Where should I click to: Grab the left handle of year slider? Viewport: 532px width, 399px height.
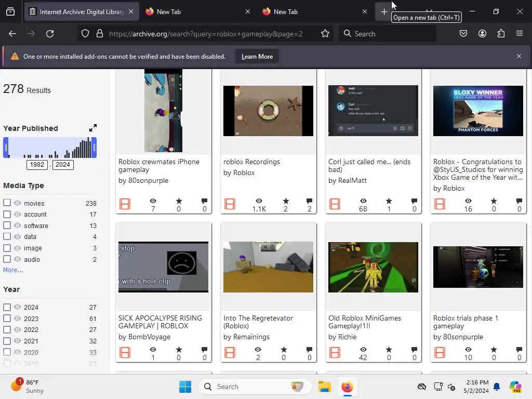[6, 148]
